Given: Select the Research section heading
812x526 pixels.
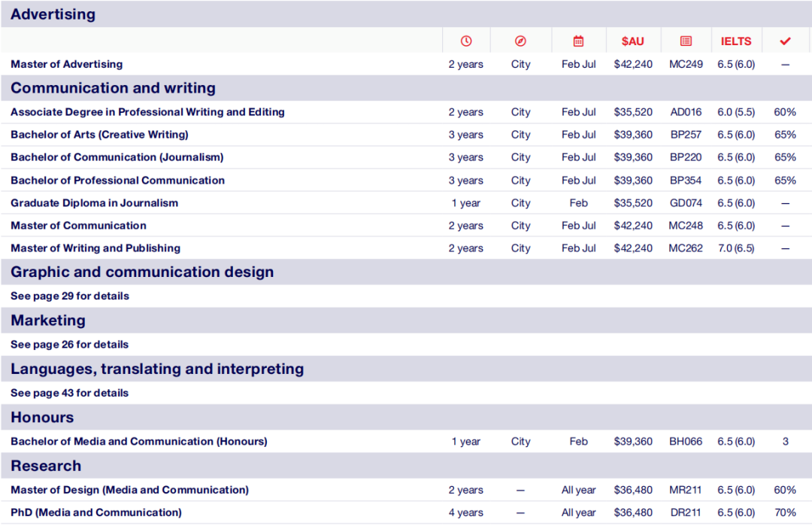Looking at the screenshot, I should (46, 466).
